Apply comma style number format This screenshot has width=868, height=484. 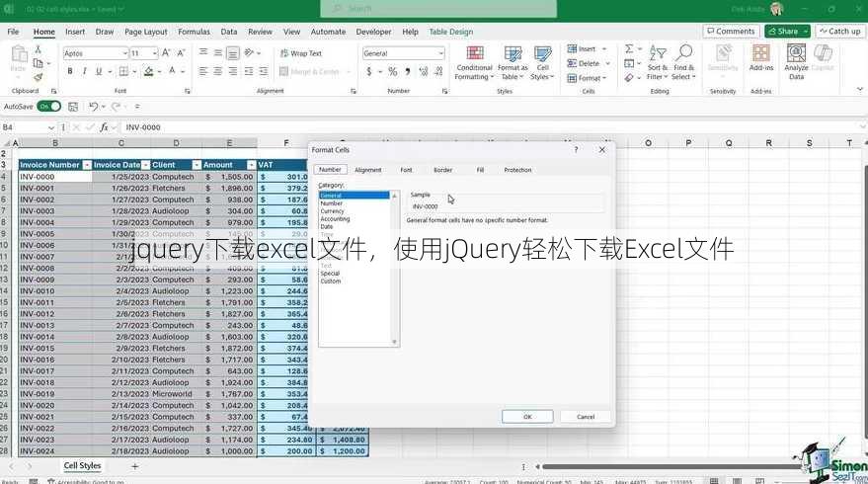pyautogui.click(x=408, y=71)
